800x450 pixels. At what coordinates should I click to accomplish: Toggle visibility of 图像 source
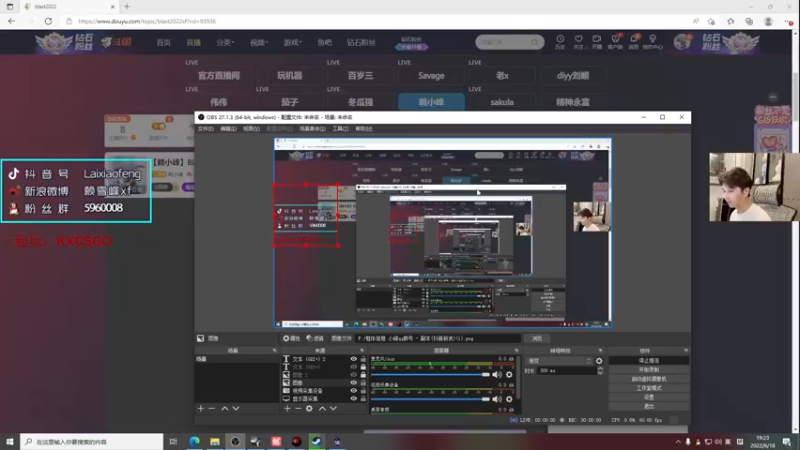[x=354, y=383]
